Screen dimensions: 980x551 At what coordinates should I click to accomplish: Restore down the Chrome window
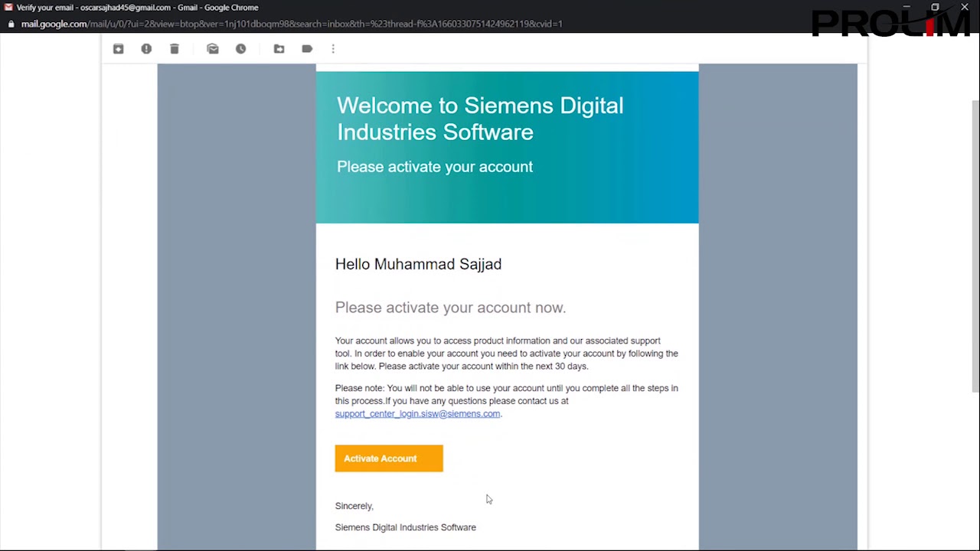click(935, 8)
